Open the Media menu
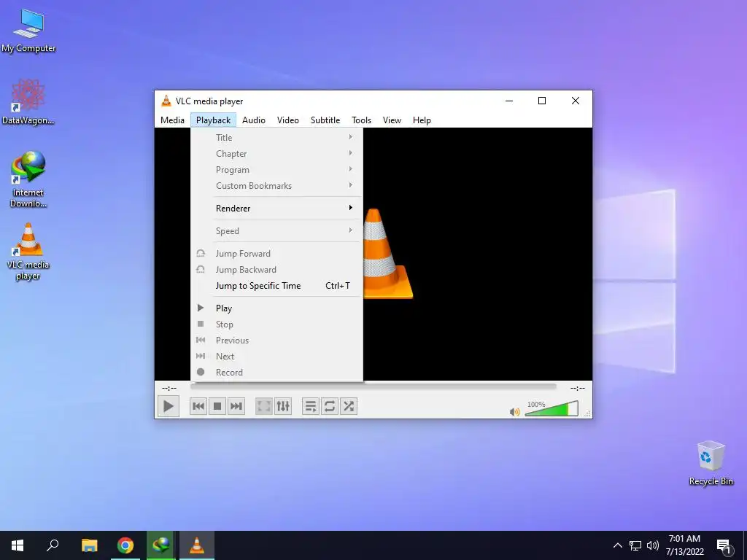 point(172,120)
